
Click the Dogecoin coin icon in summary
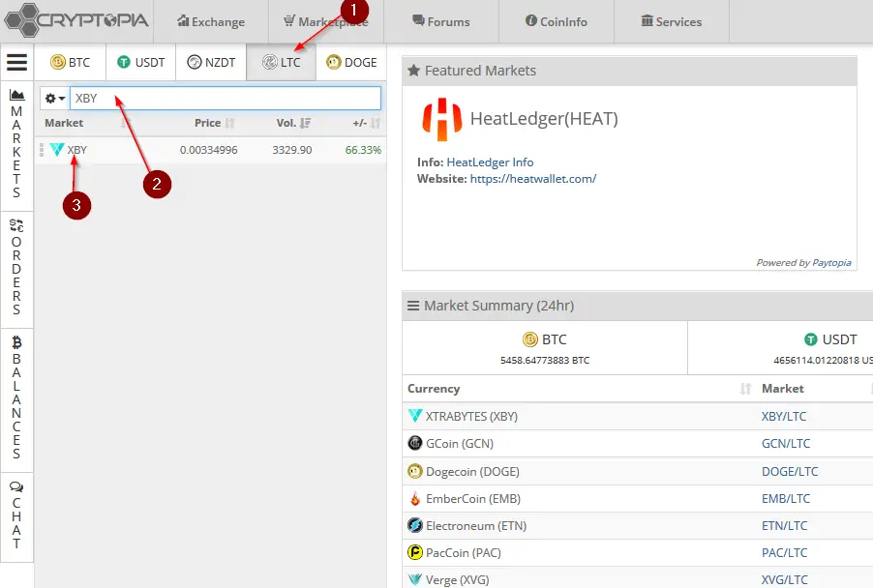click(415, 471)
